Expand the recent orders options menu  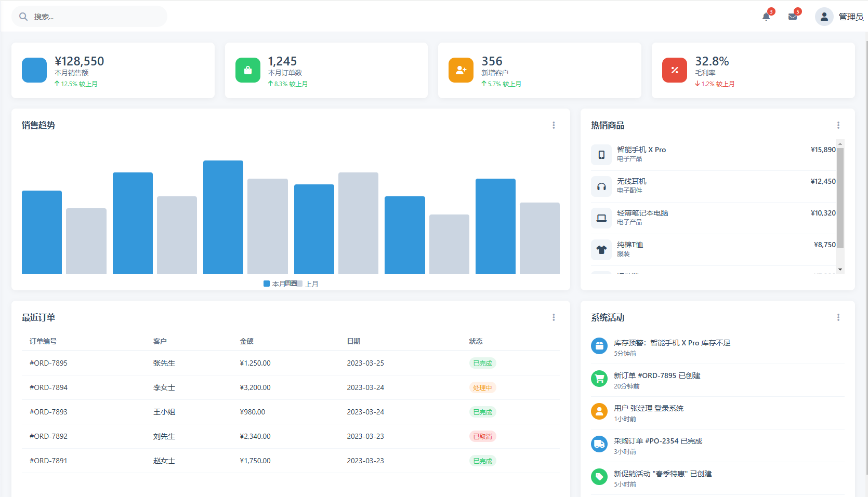coord(554,317)
